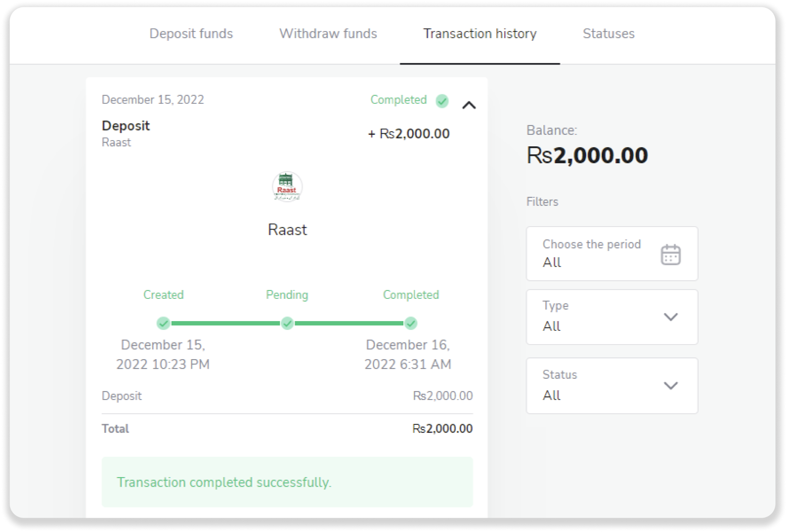
Task: Click the Pending step checkmark on timeline
Action: (x=287, y=323)
